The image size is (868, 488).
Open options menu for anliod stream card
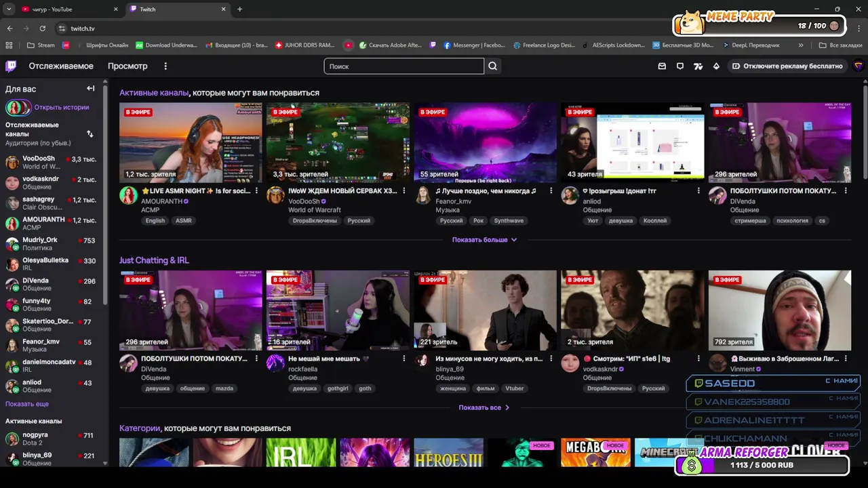698,191
